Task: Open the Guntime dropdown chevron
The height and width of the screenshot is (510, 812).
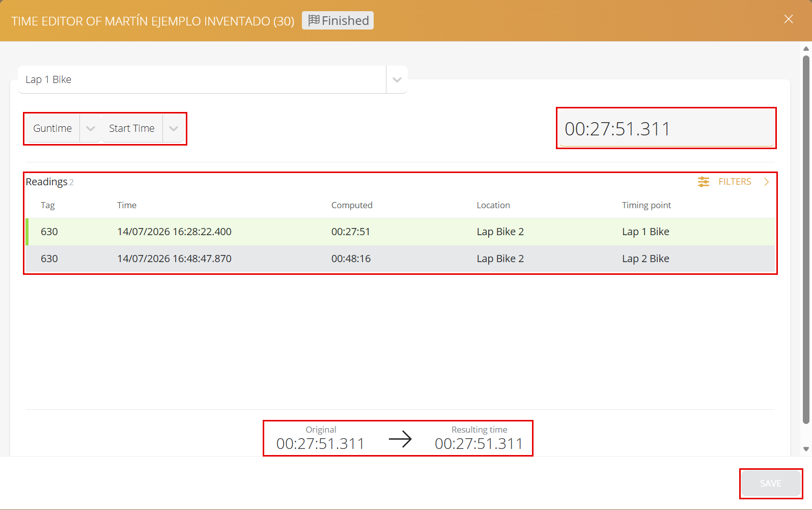Action: (x=91, y=129)
